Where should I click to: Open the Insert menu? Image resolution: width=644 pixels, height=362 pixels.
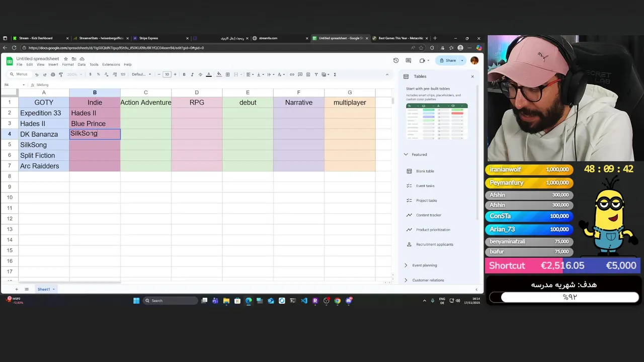tap(53, 64)
